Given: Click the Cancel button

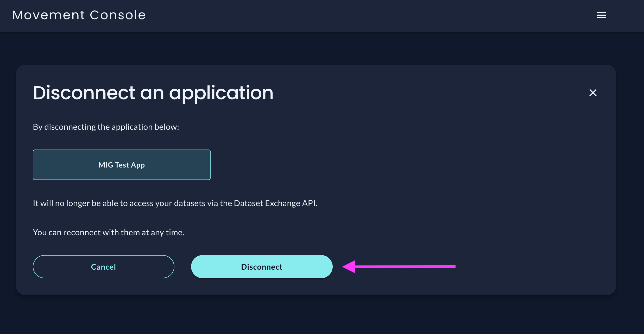Looking at the screenshot, I should 103,267.
